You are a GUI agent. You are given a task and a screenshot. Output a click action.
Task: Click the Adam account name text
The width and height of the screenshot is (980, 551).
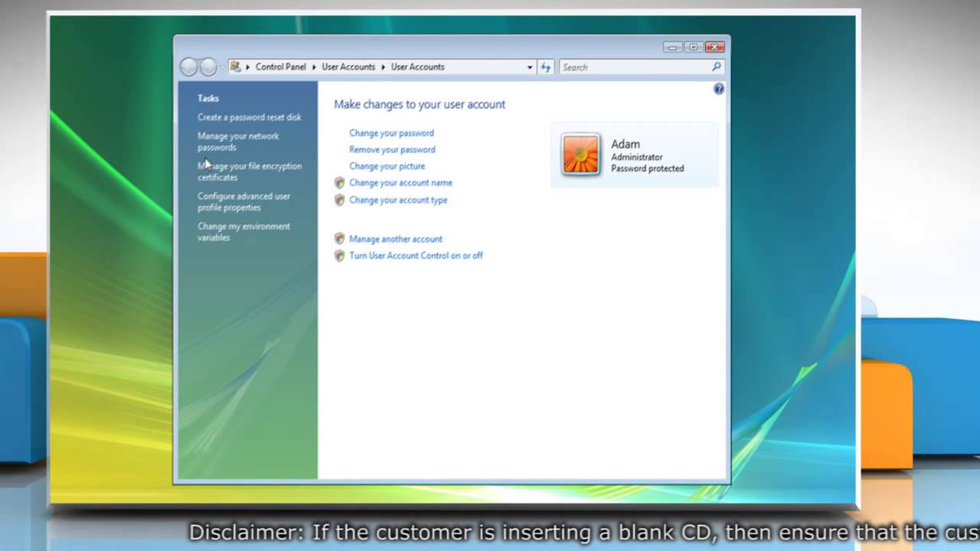(626, 144)
